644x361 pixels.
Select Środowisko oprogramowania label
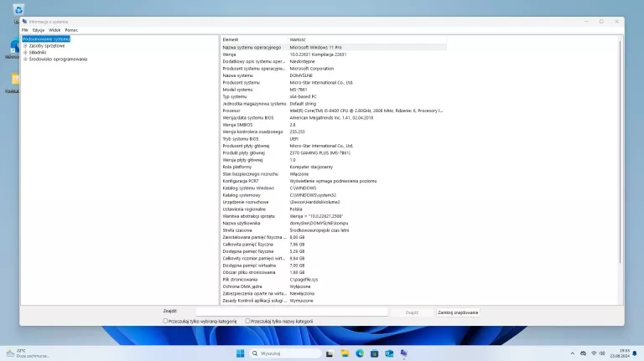click(58, 59)
